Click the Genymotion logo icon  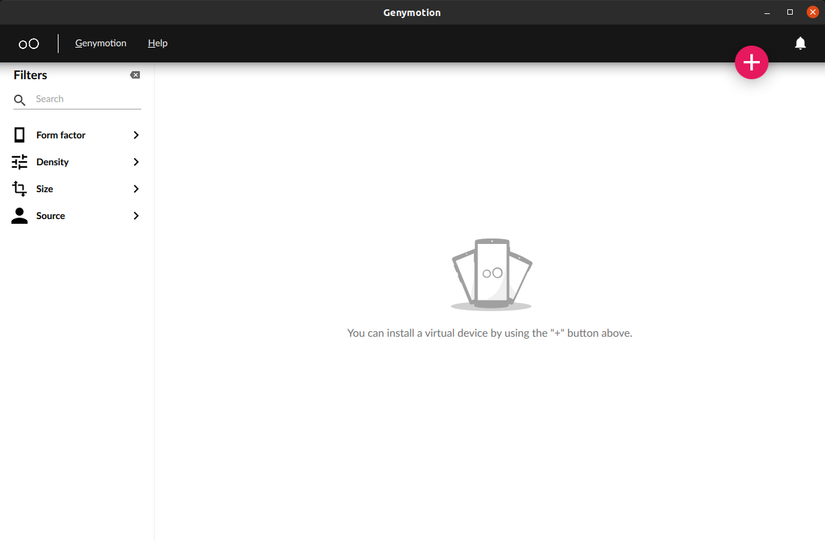coord(29,44)
